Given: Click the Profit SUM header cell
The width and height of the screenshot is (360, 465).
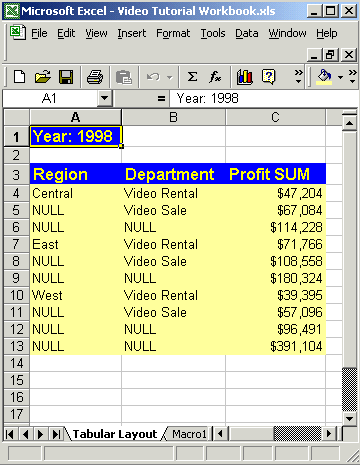Looking at the screenshot, I should tap(275, 174).
